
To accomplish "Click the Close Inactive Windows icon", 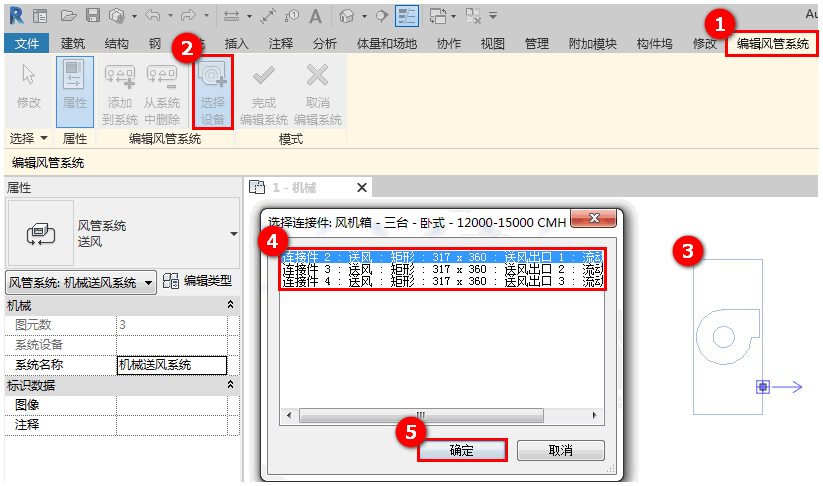I will (x=473, y=16).
